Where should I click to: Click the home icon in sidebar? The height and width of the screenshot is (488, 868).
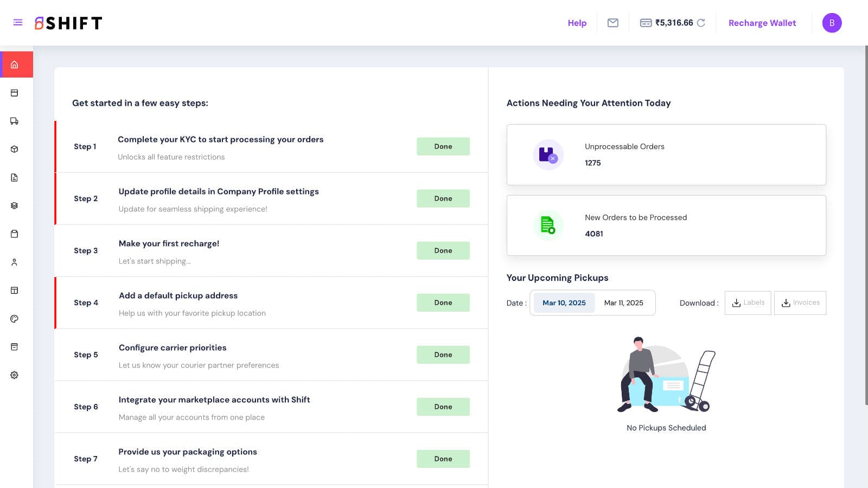[15, 65]
